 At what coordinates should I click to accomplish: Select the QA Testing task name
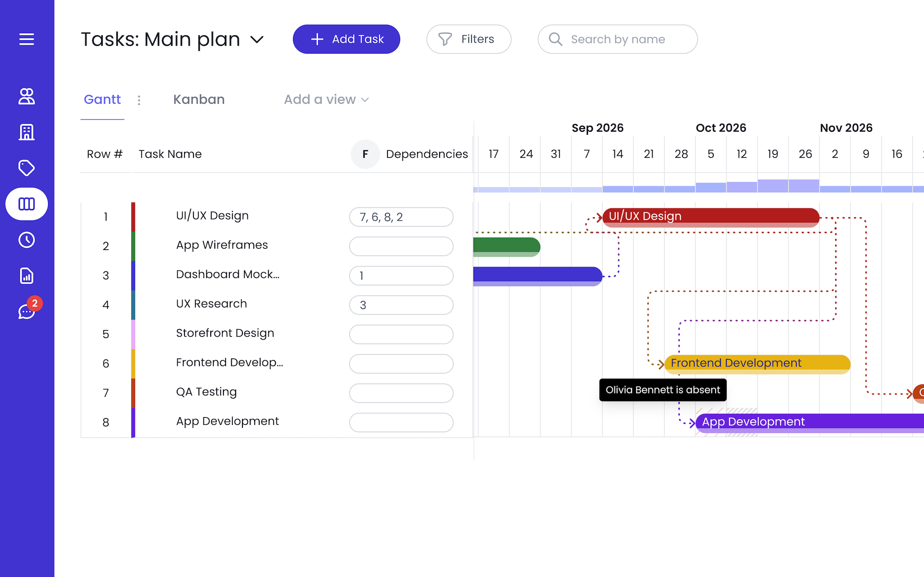pyautogui.click(x=206, y=392)
